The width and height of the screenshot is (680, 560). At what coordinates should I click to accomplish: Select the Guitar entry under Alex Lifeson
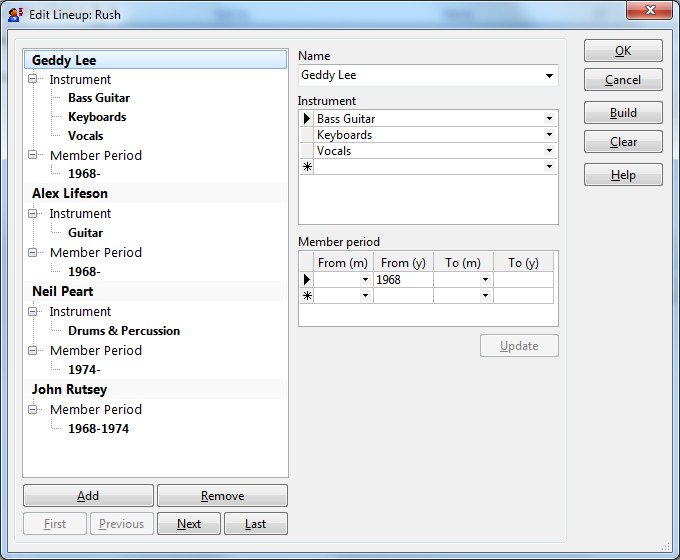point(85,233)
